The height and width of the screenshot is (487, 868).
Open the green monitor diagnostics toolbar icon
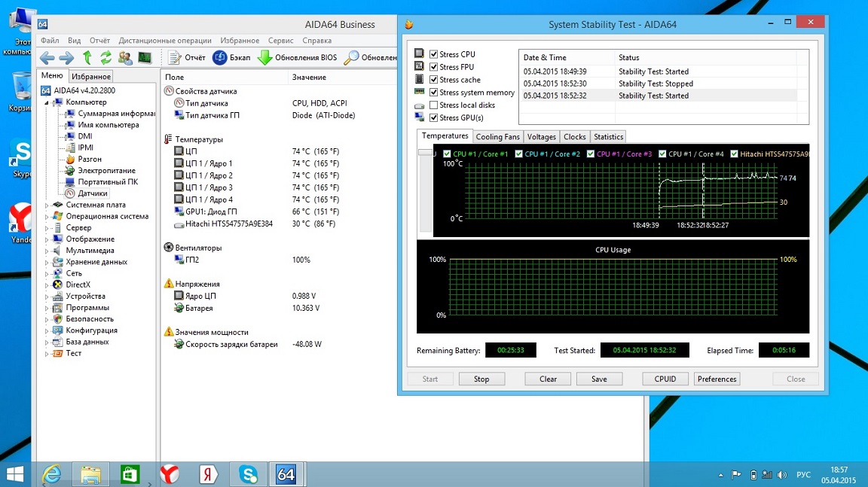tap(144, 58)
